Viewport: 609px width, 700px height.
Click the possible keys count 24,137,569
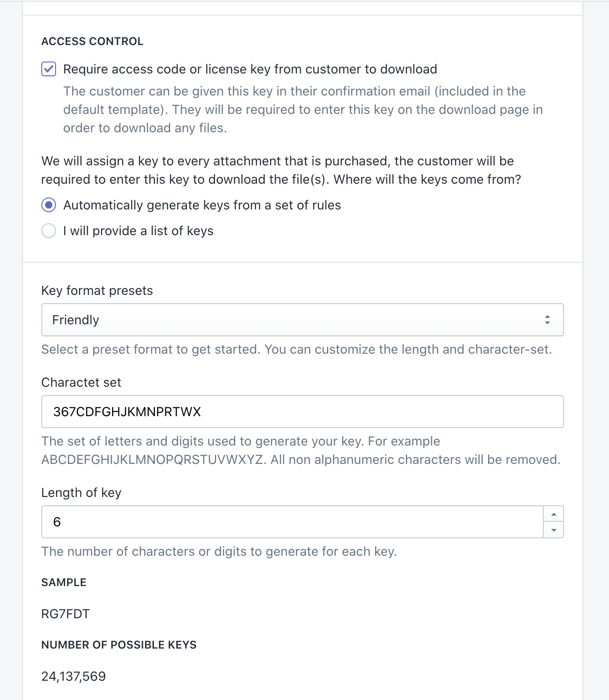pos(73,676)
